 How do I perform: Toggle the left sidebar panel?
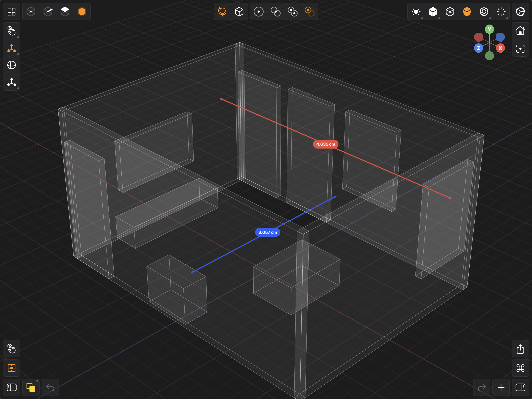point(12,387)
